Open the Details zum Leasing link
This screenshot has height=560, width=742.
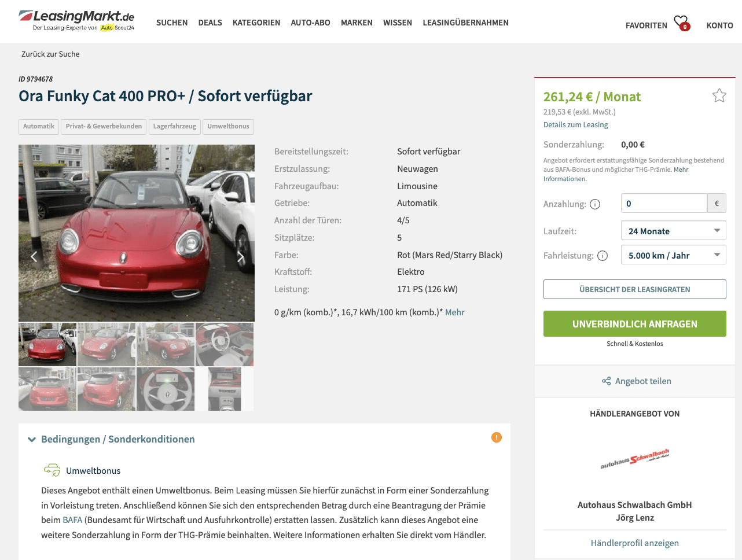(575, 125)
